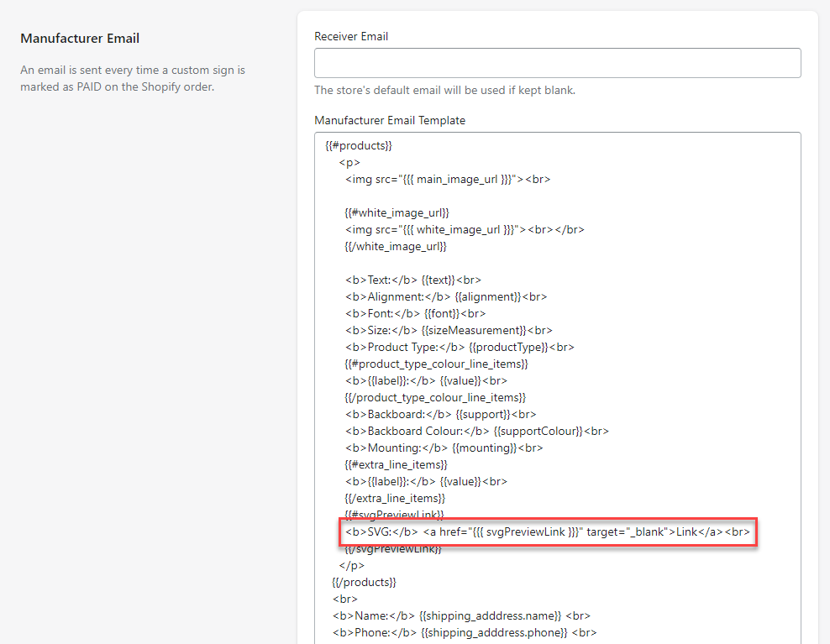Click the main_image_url img tag line
This screenshot has width=830, height=644.
(x=447, y=179)
